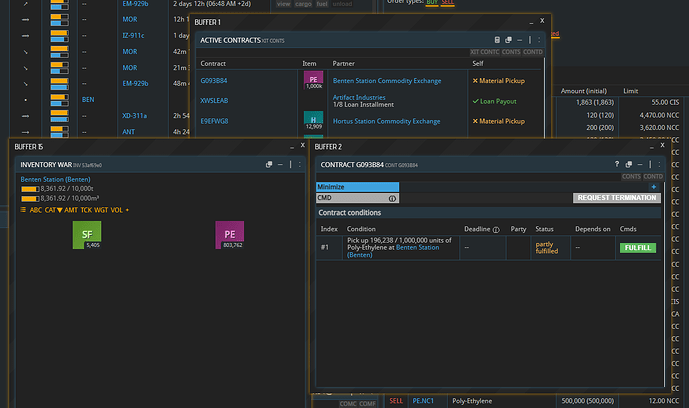This screenshot has width=689, height=408.
Task: Open contract XWSLEAB link
Action: click(214, 101)
